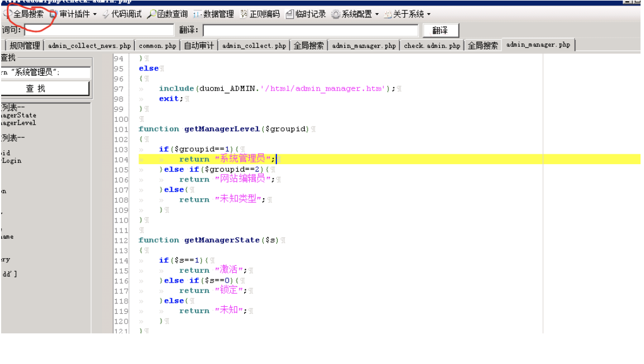
Task: Click the return "锁定" code line
Action: [213, 291]
